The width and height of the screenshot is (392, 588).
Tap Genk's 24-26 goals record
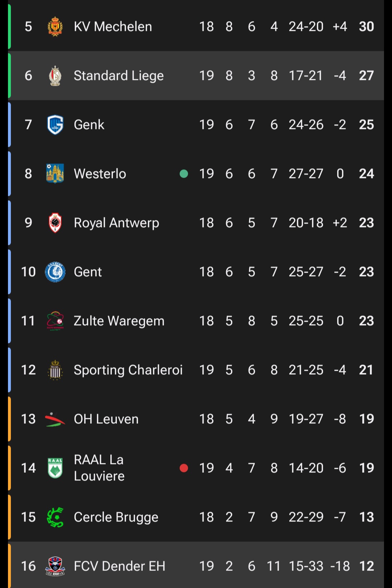tap(306, 125)
